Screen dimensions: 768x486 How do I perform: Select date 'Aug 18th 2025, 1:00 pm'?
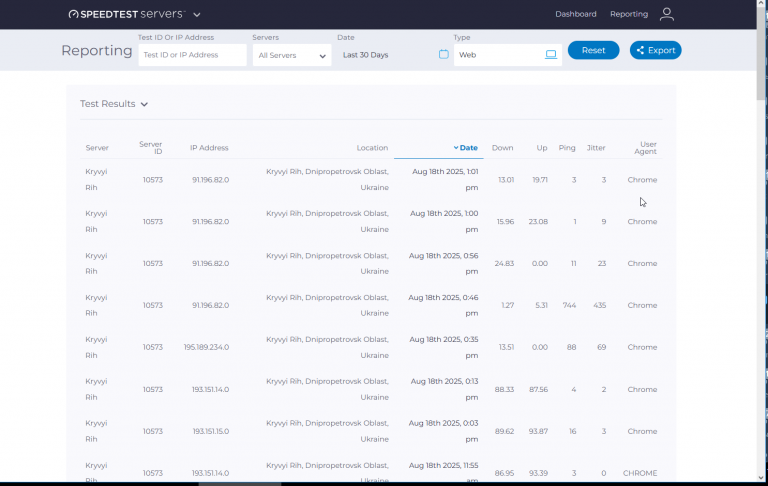coord(444,221)
